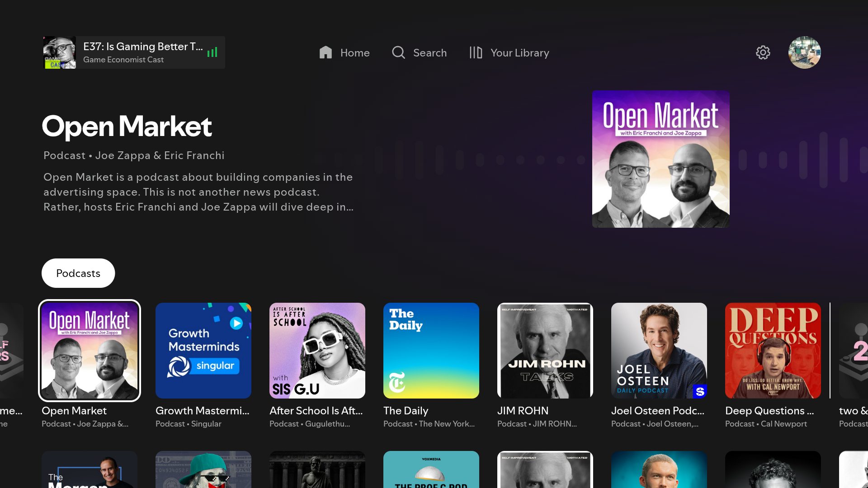Image resolution: width=868 pixels, height=488 pixels.
Task: Select the Podcasts filter chip
Action: [78, 273]
